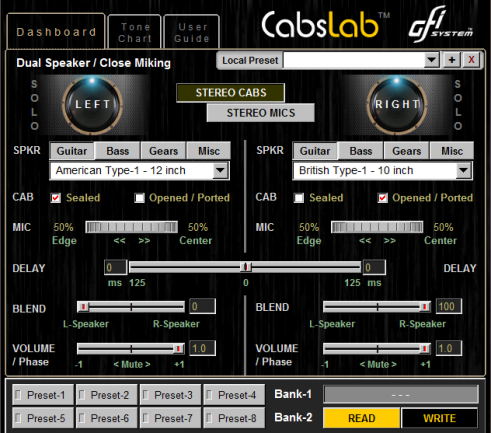Select Bank-1
491x433 pixels.
pyautogui.click(x=293, y=394)
